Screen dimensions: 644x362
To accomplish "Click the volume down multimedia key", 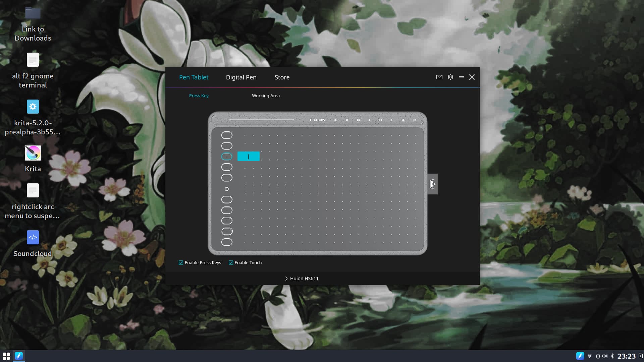I will coord(347,120).
